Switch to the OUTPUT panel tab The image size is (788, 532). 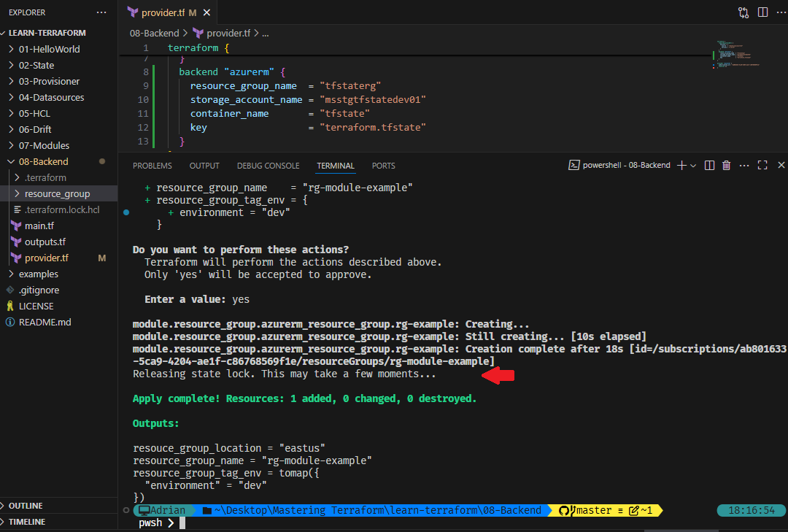pyautogui.click(x=204, y=166)
